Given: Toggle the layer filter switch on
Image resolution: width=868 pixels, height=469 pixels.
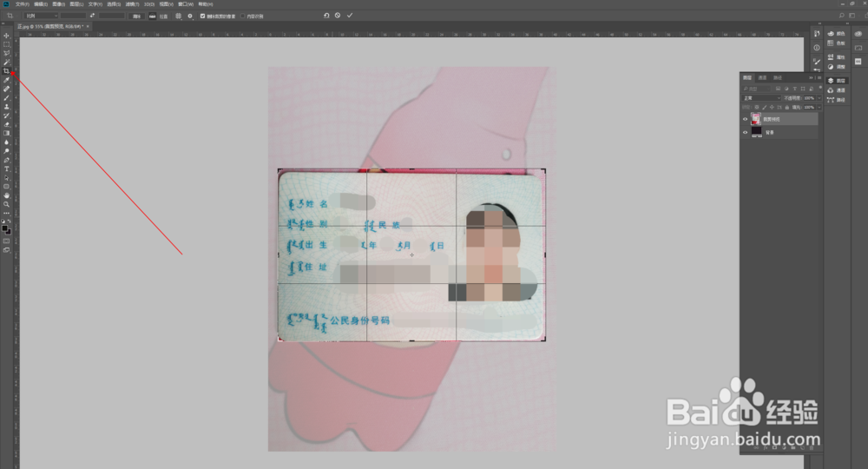Looking at the screenshot, I should 820,88.
